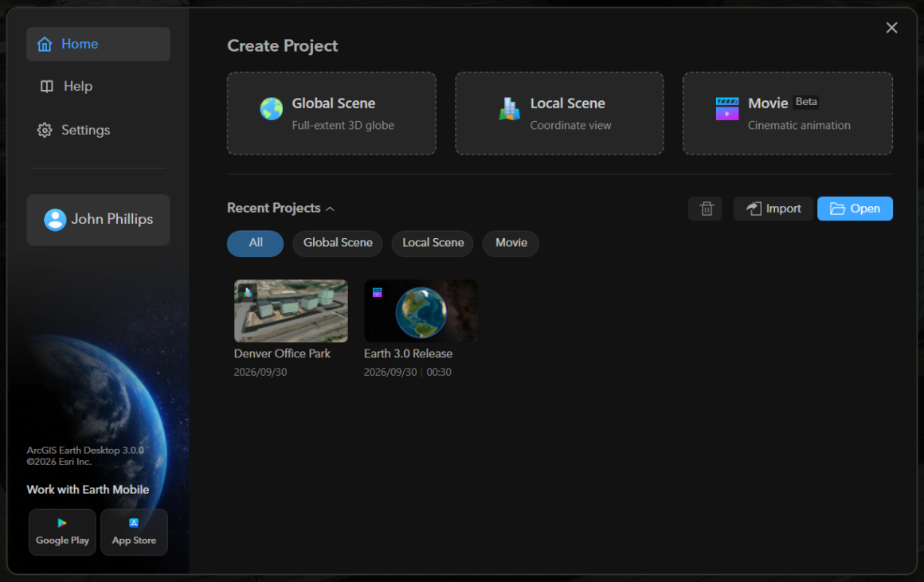Open the Denver Office Park project thumbnail
924x582 pixels.
pyautogui.click(x=291, y=311)
